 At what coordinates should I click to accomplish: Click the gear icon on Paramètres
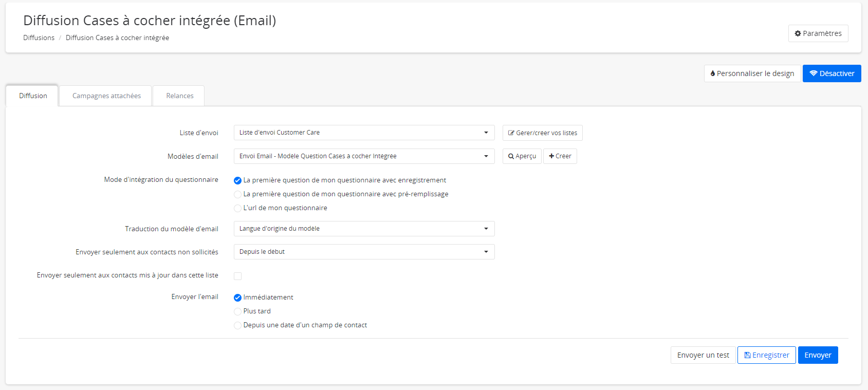click(798, 33)
